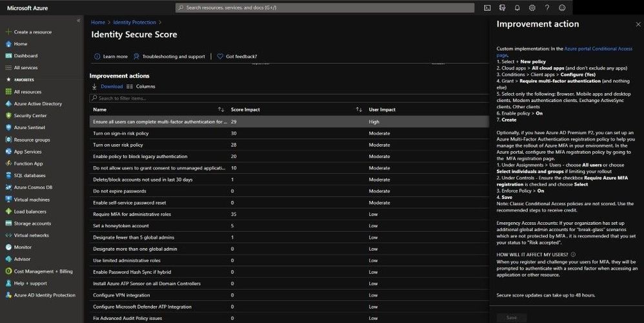This screenshot has height=323, width=644.
Task: Open the help question mark icon
Action: [x=547, y=8]
